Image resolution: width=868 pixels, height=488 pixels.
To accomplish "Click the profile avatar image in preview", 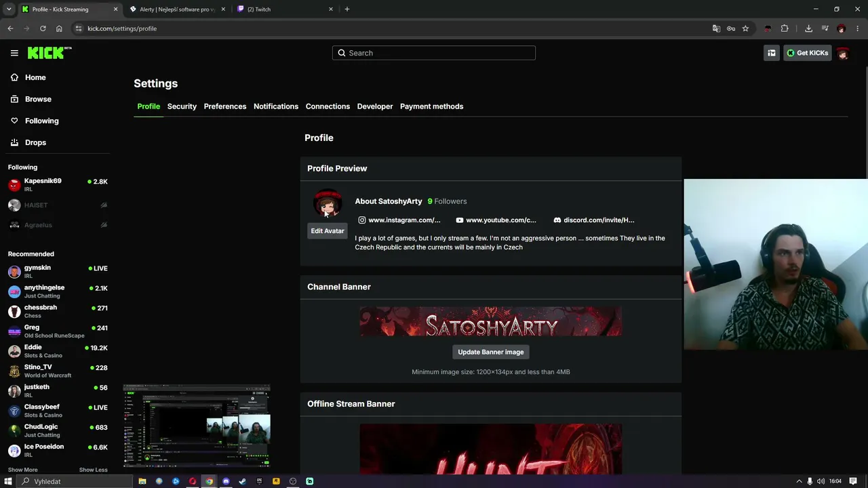I will pyautogui.click(x=328, y=203).
